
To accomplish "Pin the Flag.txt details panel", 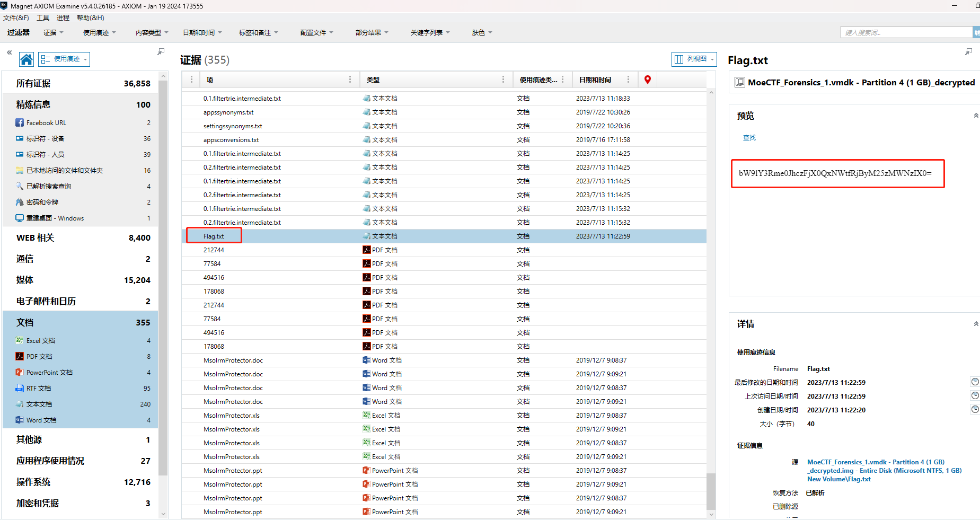I will pyautogui.click(x=969, y=52).
